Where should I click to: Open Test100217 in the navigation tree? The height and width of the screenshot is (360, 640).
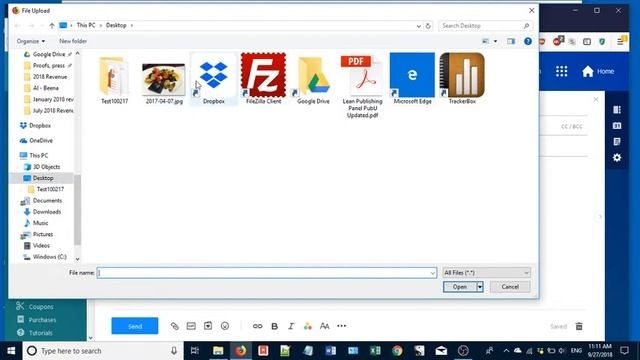[50, 189]
